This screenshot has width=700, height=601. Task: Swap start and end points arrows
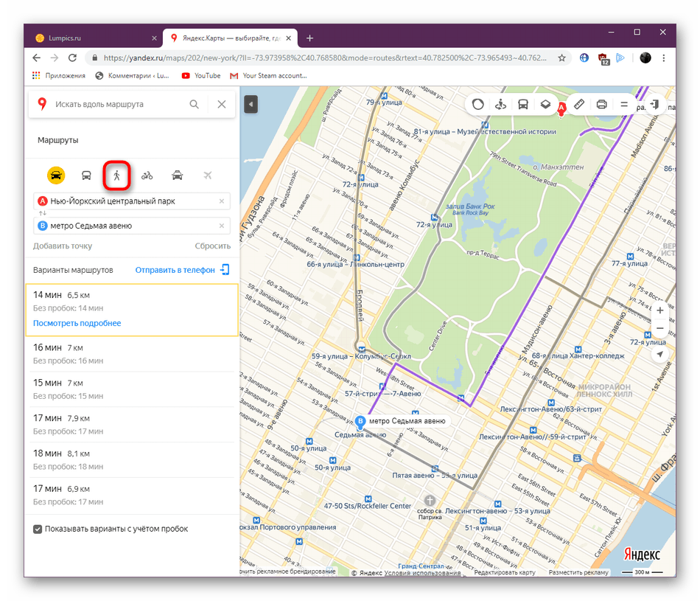[43, 213]
